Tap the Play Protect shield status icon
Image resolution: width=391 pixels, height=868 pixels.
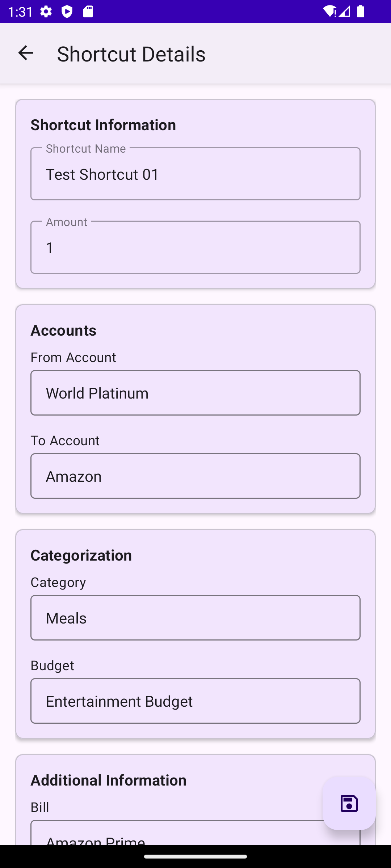coord(67,12)
